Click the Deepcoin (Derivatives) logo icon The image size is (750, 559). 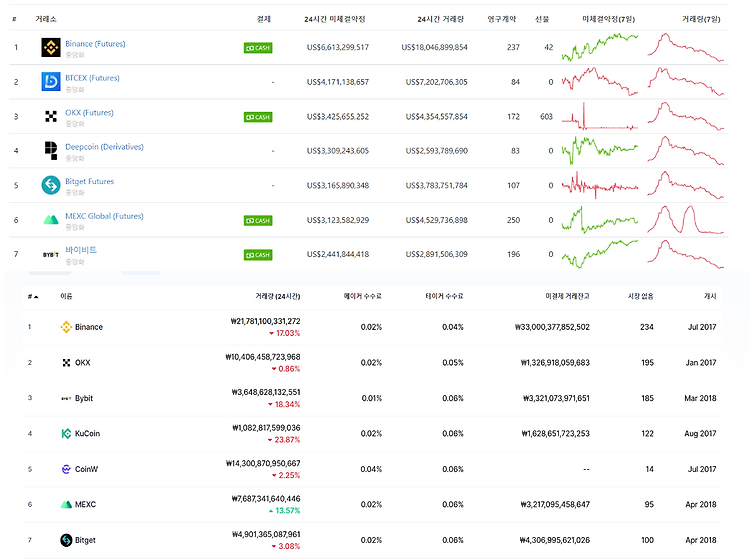(x=51, y=151)
